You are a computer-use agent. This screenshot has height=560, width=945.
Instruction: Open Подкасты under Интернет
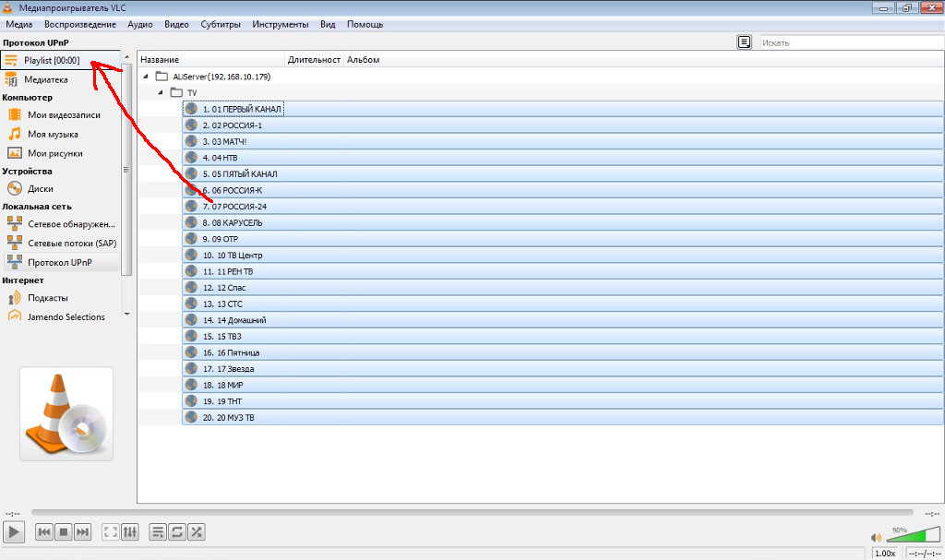coord(60,298)
